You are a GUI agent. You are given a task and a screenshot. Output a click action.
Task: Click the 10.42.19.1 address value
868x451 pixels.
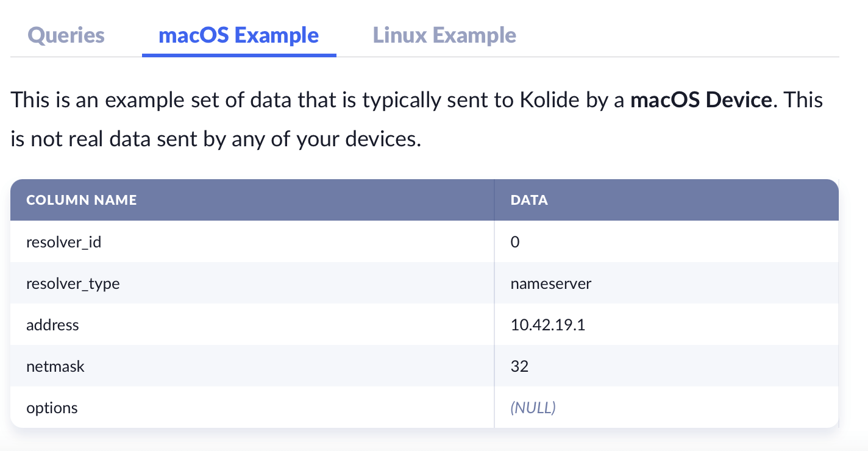pos(548,325)
